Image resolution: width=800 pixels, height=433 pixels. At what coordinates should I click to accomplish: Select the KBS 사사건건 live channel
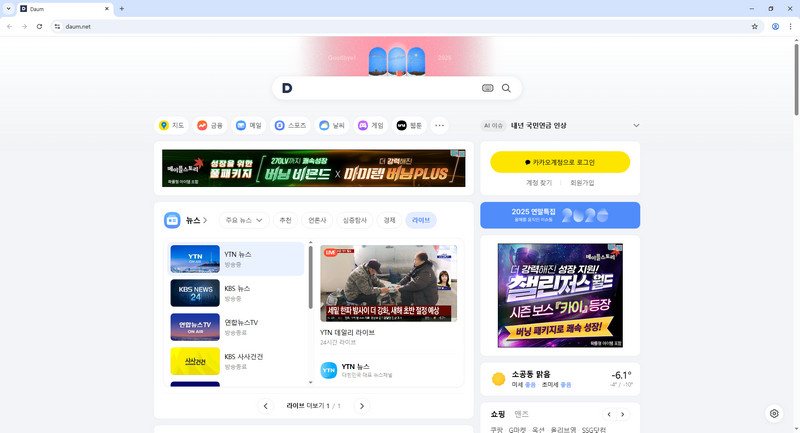coord(236,361)
